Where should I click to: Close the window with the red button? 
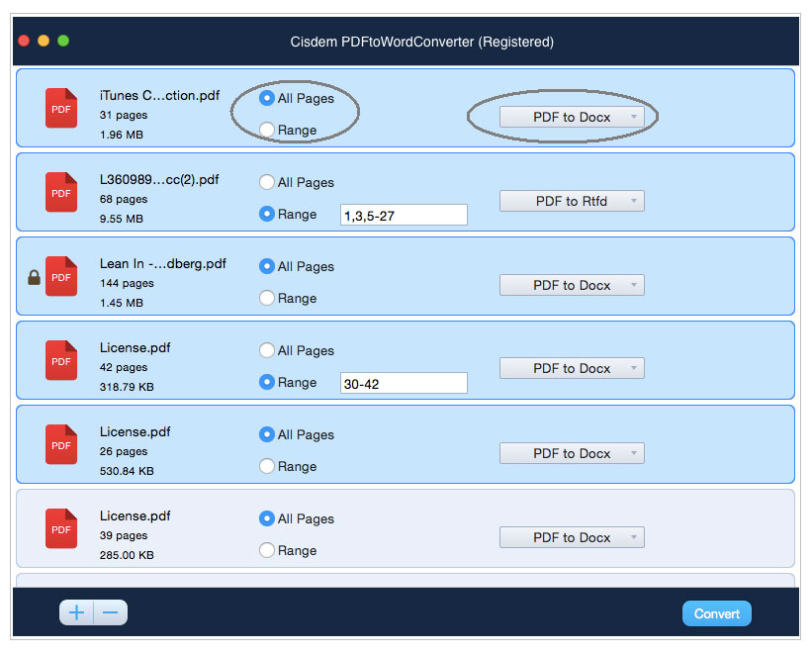click(x=24, y=41)
